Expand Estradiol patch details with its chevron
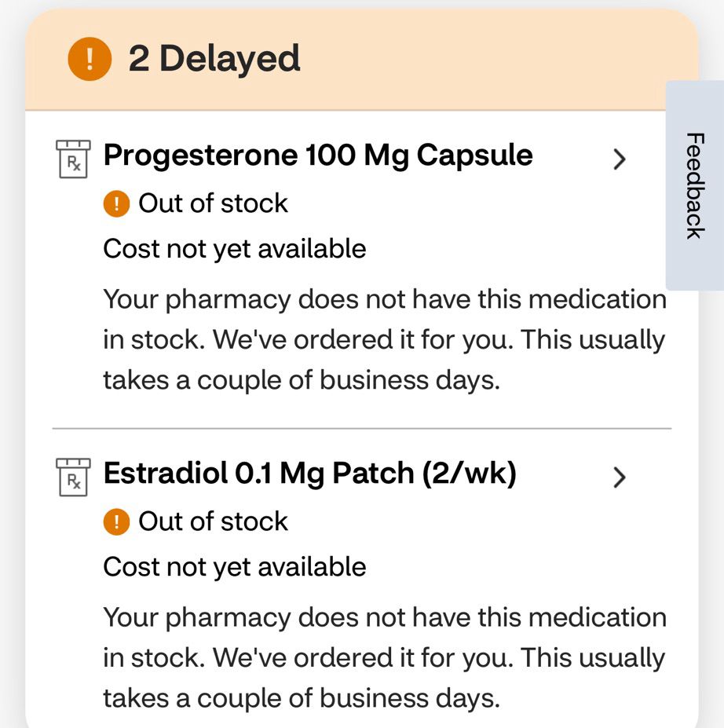 (619, 477)
